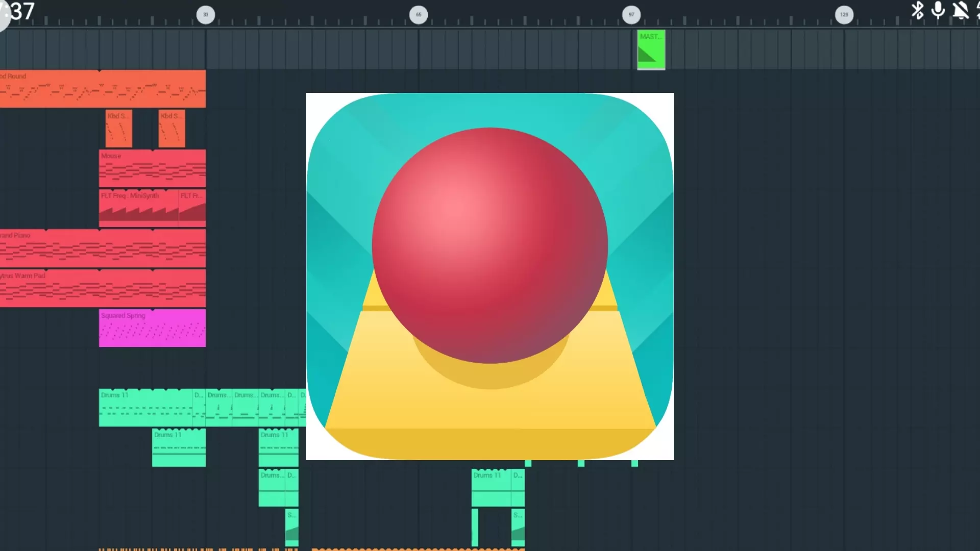Viewport: 980px width, 551px height.
Task: Select the orange Round clip at top
Action: point(102,89)
